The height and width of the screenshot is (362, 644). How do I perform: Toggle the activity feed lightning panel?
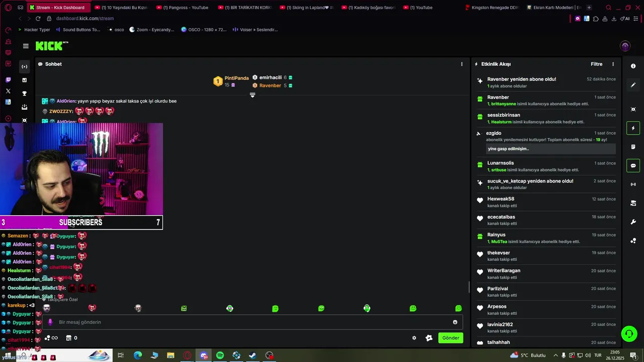click(x=633, y=128)
